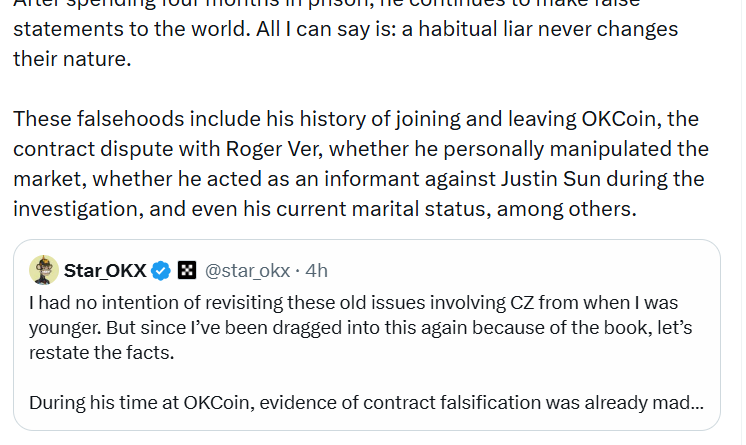Click the Star_OKX profile avatar
Viewport: 746px width, 445px height.
tap(43, 270)
